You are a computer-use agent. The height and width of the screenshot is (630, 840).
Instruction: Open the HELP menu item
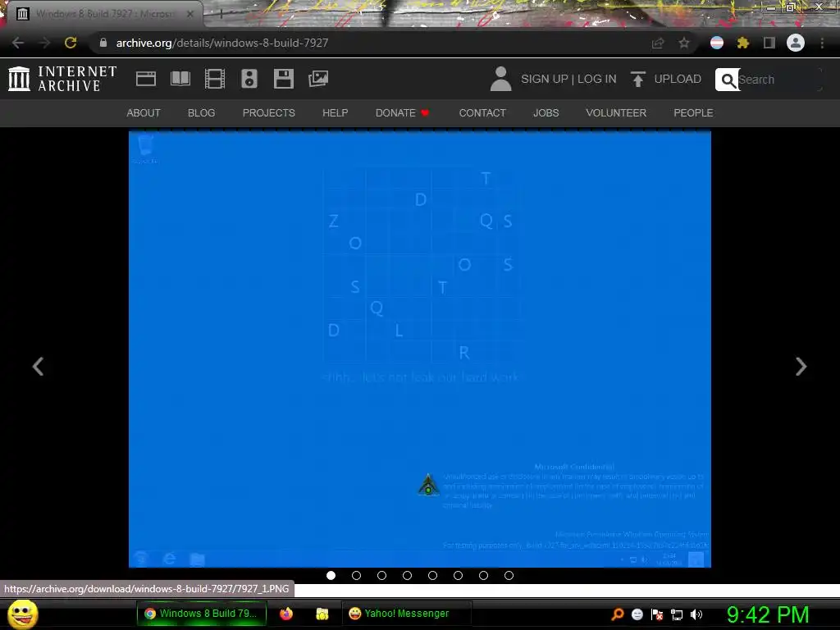[x=336, y=113]
